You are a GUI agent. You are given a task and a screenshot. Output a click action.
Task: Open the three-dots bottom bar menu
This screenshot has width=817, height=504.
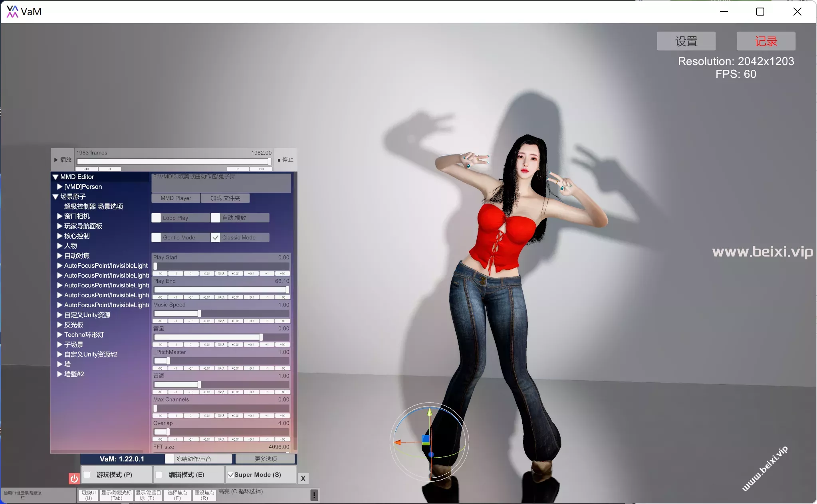click(x=314, y=495)
